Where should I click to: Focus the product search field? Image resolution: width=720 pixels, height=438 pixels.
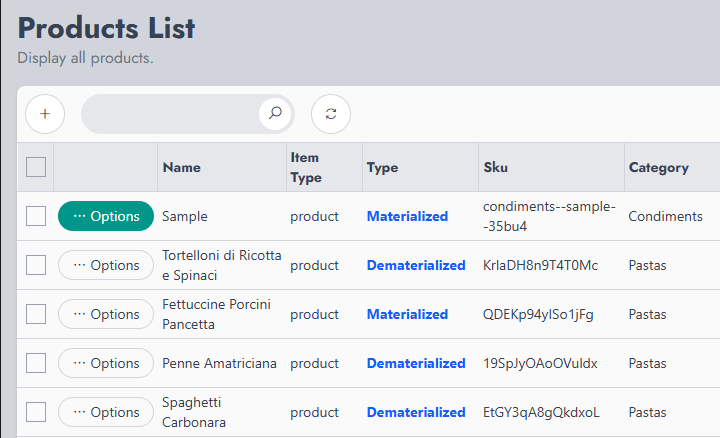point(171,114)
